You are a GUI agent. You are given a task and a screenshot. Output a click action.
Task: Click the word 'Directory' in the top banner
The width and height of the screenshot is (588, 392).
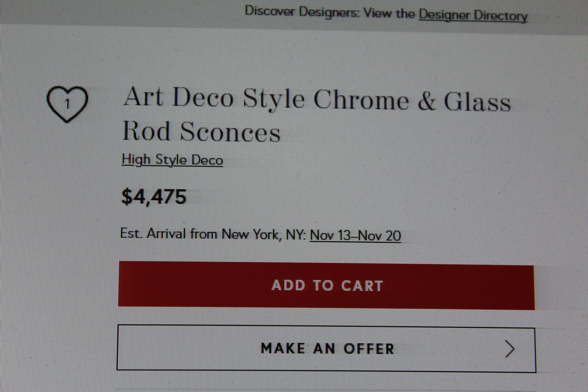tap(501, 16)
